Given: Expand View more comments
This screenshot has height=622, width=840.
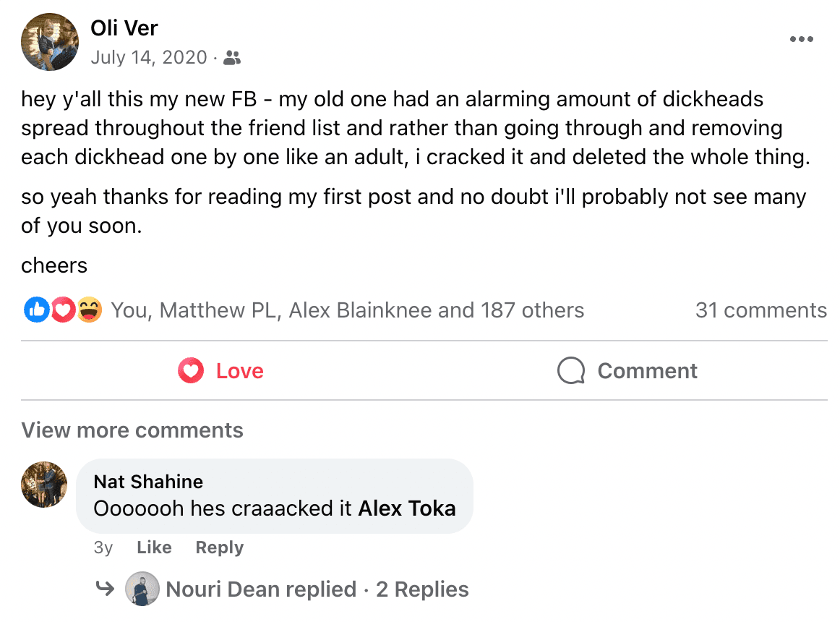Looking at the screenshot, I should tap(132, 430).
